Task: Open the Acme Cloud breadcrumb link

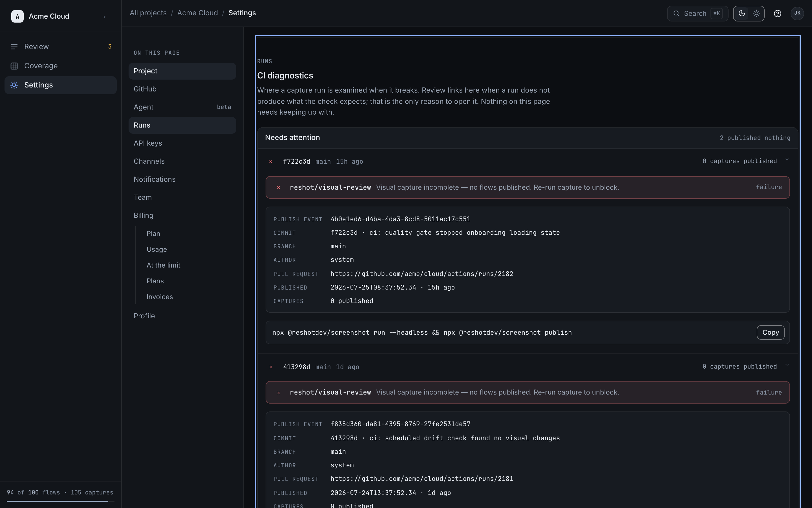Action: coord(198,13)
